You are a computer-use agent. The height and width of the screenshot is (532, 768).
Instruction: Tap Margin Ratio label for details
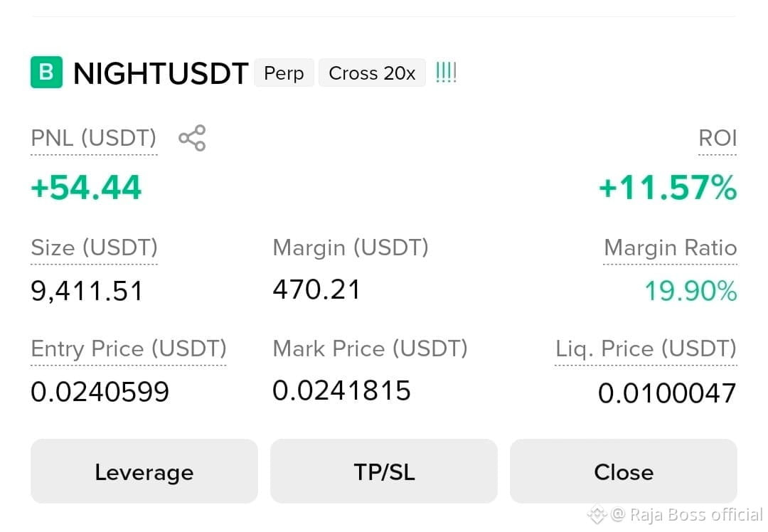(x=670, y=248)
